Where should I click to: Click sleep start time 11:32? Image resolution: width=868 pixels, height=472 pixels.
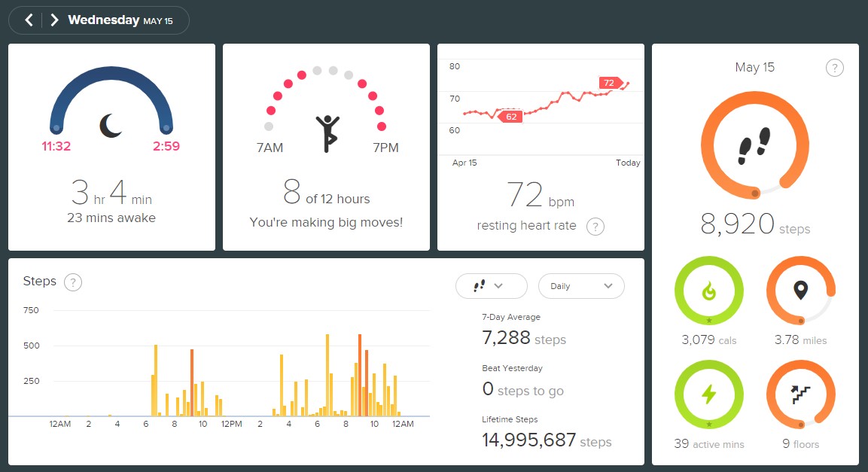click(56, 146)
